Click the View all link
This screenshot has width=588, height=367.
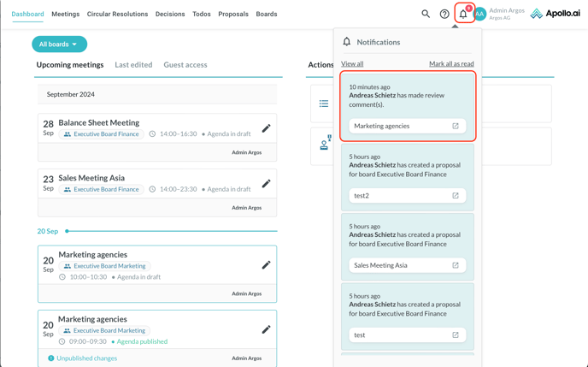pos(352,63)
